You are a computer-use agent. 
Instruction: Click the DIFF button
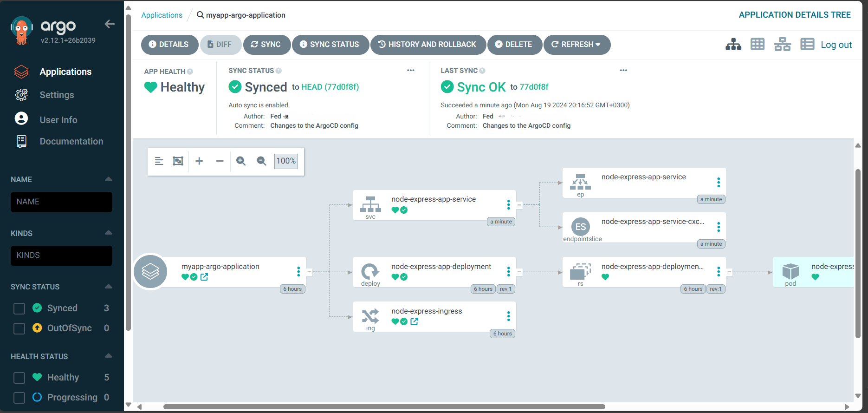click(220, 45)
